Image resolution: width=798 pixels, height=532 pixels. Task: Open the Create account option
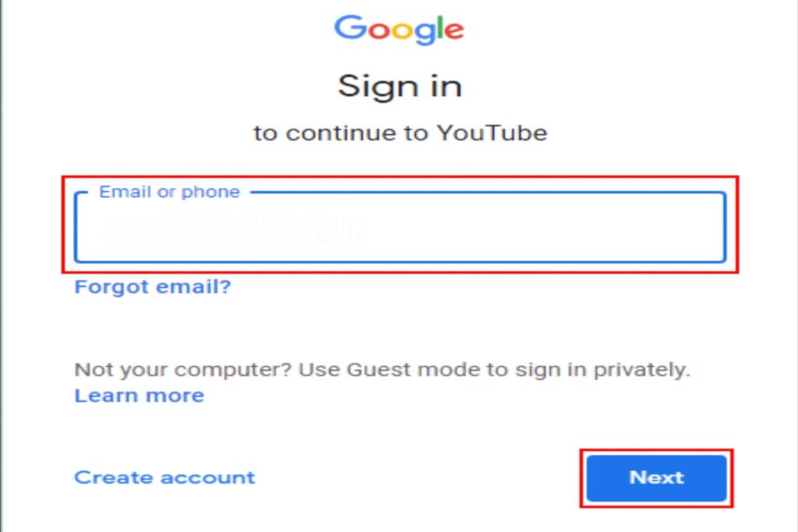[162, 477]
